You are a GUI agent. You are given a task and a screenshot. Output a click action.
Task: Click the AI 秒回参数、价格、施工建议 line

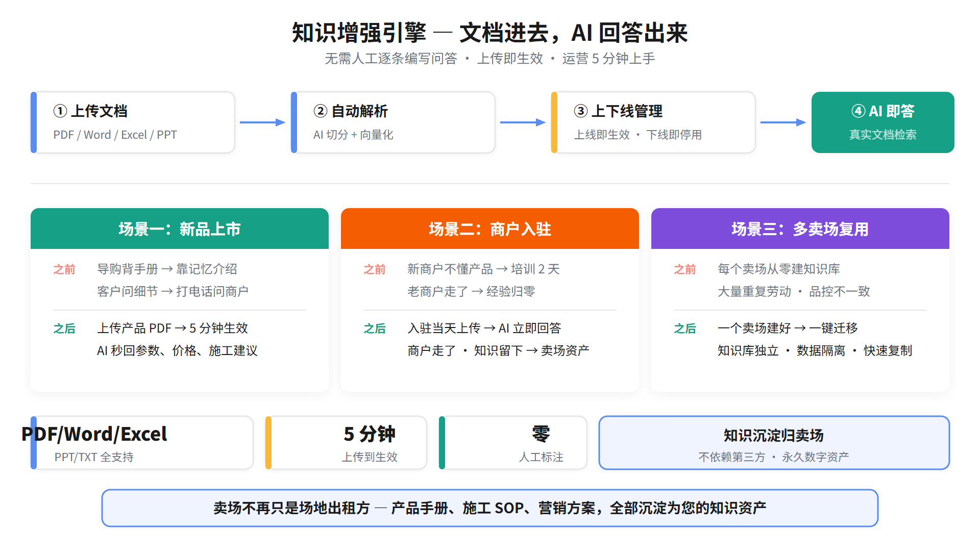(177, 350)
